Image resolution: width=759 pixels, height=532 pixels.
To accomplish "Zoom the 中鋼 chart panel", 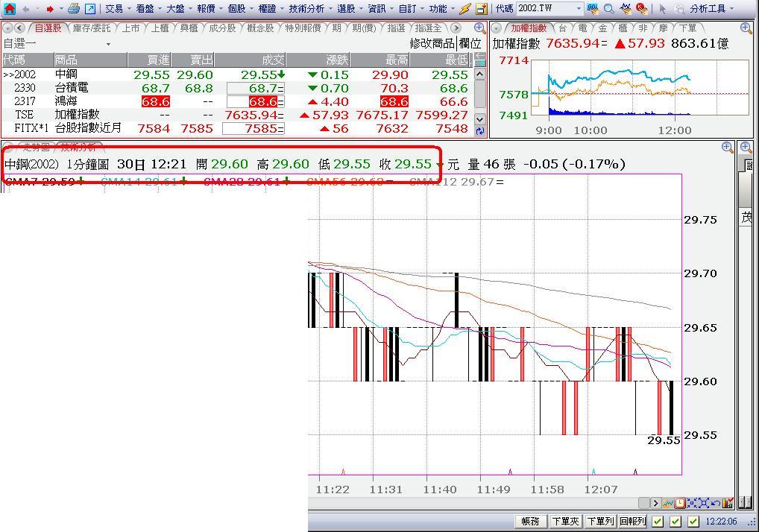I will [727, 148].
